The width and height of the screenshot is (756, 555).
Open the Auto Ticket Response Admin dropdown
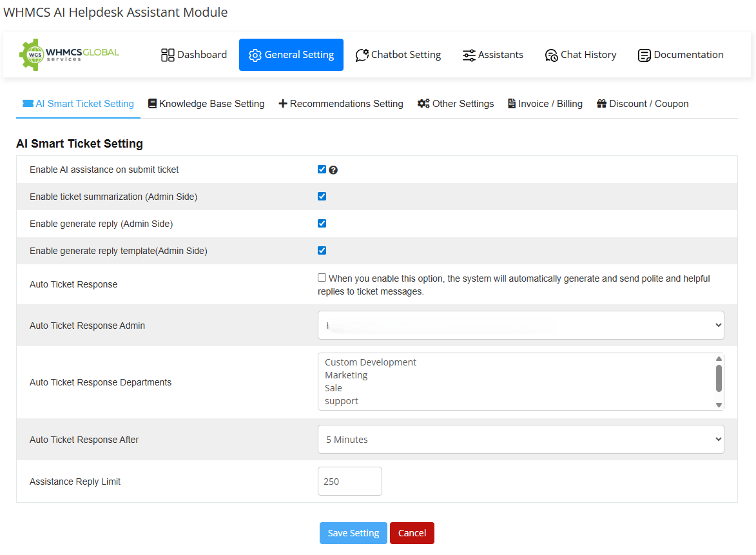click(521, 326)
